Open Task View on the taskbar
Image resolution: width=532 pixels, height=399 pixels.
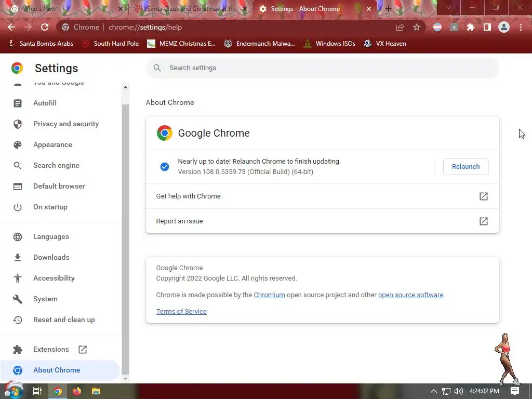tap(37, 391)
